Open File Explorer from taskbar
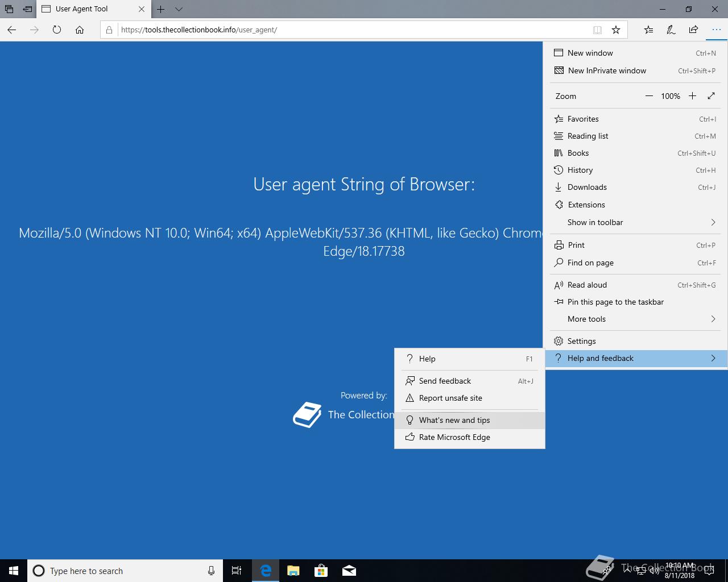 [x=293, y=571]
